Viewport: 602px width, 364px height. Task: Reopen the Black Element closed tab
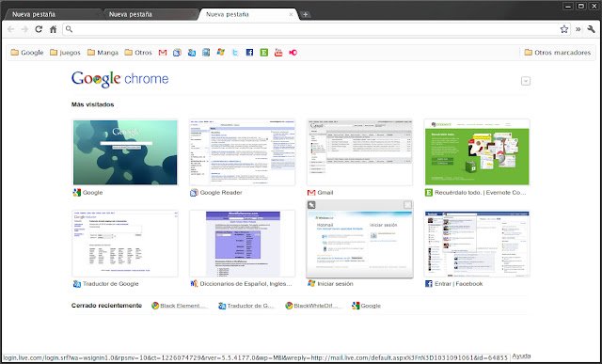click(x=180, y=306)
